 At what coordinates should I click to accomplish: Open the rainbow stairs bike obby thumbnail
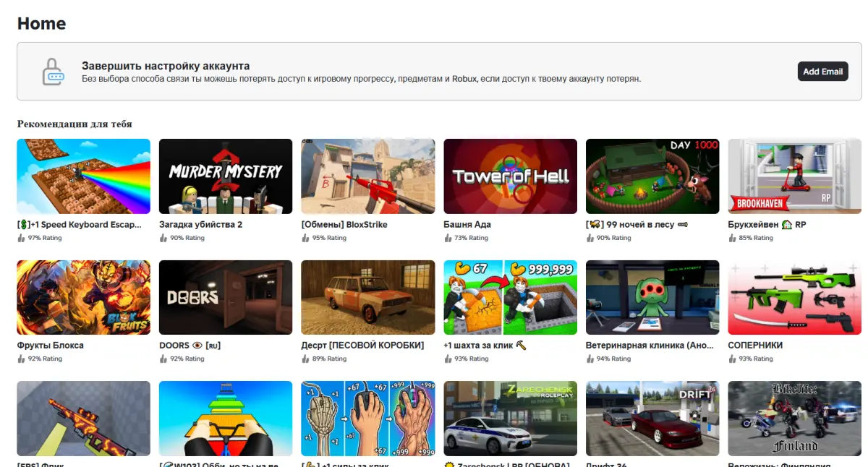tap(226, 419)
